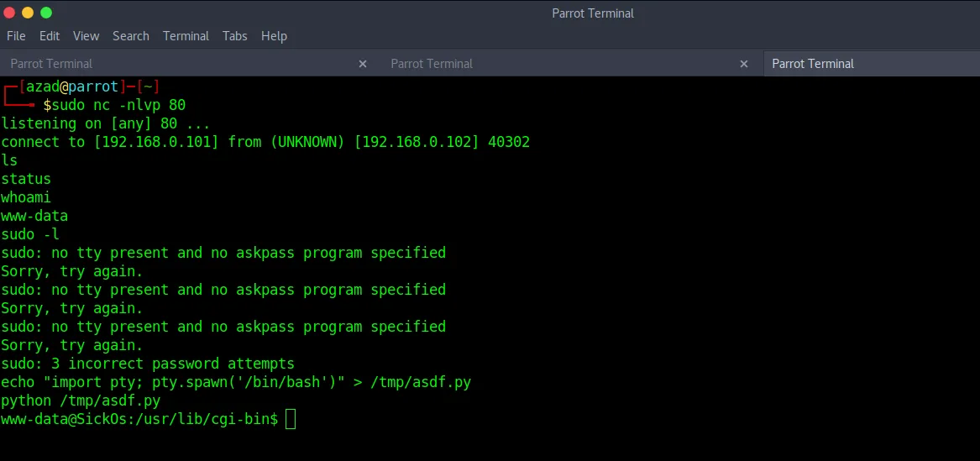This screenshot has width=980, height=461.
Task: Click the www-data@SickOs shell prompt
Action: (x=139, y=419)
